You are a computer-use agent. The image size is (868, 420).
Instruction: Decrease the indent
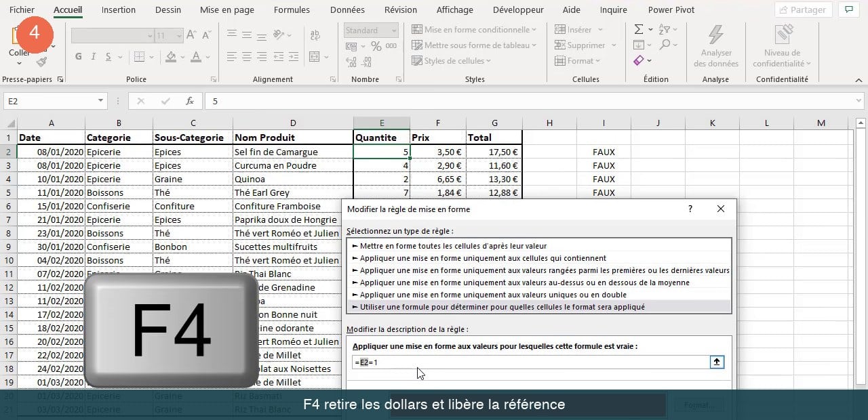tap(278, 57)
